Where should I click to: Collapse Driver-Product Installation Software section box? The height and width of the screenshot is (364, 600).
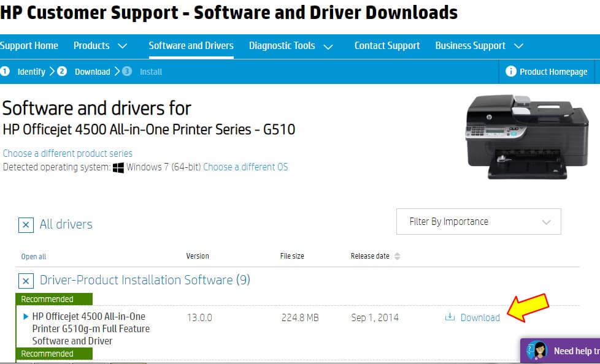click(26, 281)
